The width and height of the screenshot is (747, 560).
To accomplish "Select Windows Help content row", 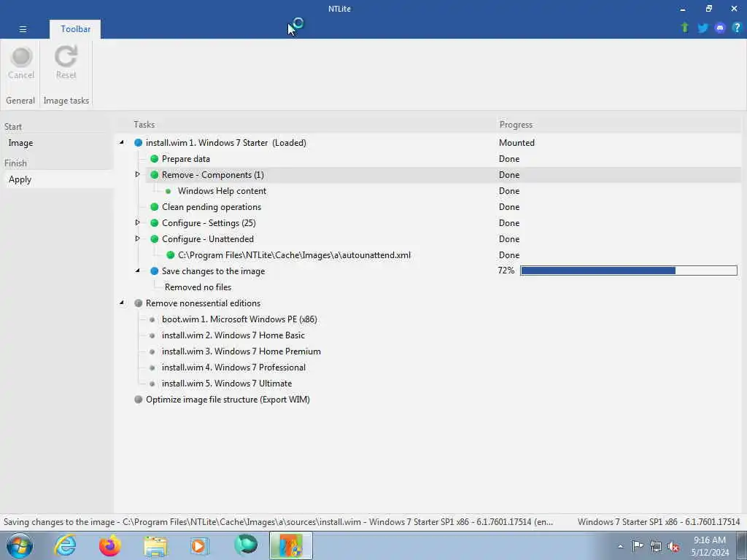I will tap(222, 191).
